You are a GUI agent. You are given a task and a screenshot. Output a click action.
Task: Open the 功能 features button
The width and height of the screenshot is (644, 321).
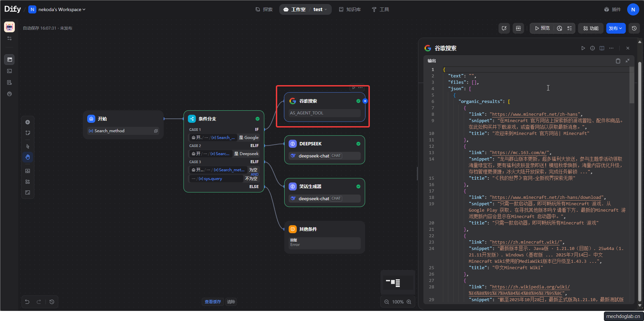pyautogui.click(x=591, y=28)
